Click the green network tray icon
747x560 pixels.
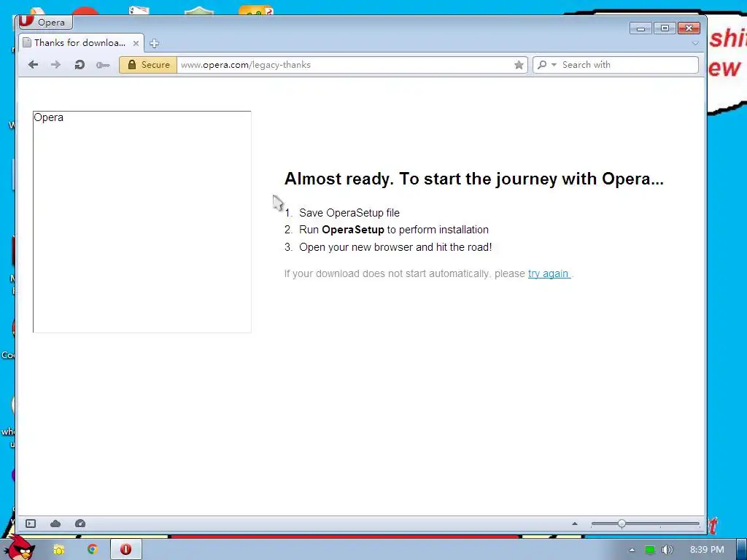[x=650, y=550]
